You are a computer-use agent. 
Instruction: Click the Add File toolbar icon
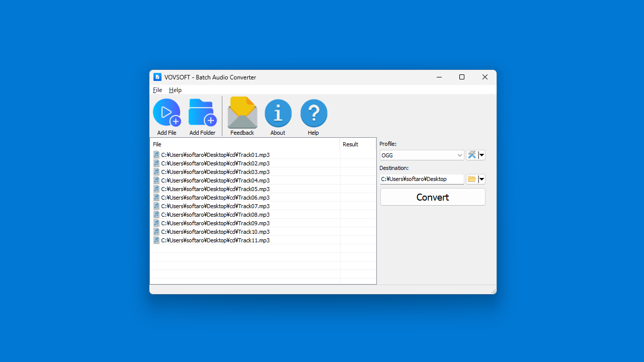pyautogui.click(x=167, y=113)
